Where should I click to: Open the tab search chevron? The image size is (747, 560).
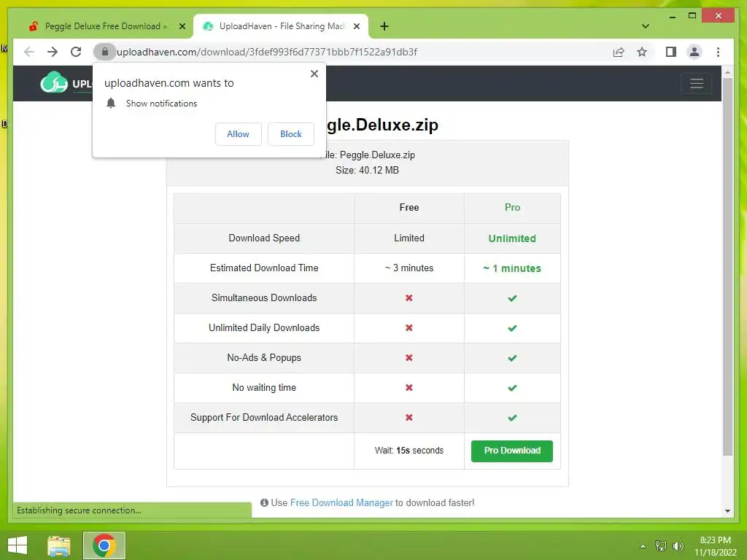click(x=645, y=26)
